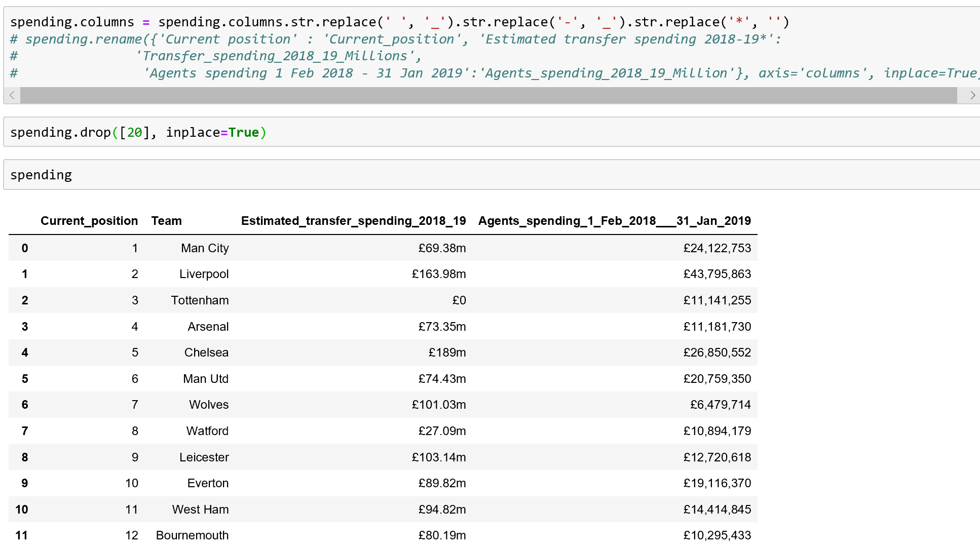Click the Agents_spending column header
This screenshot has height=547, width=980.
614,221
